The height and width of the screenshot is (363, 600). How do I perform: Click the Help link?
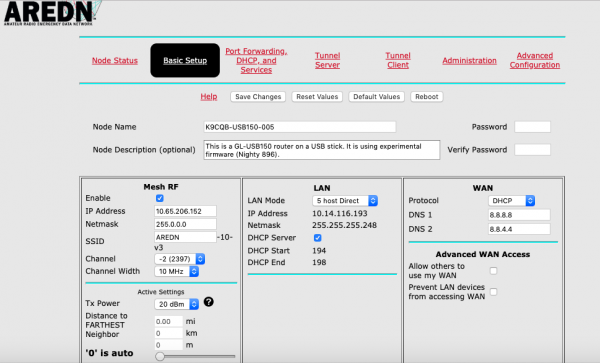209,96
